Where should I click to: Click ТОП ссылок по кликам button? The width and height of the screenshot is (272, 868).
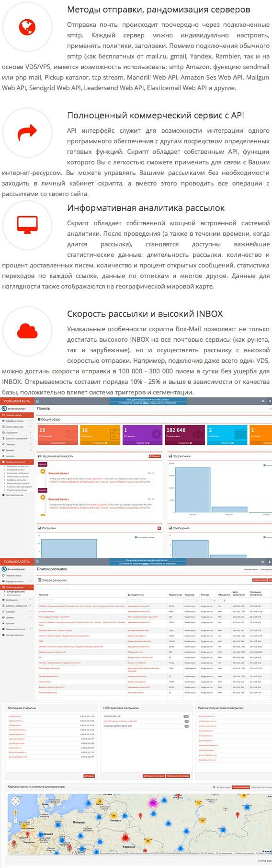point(178,776)
